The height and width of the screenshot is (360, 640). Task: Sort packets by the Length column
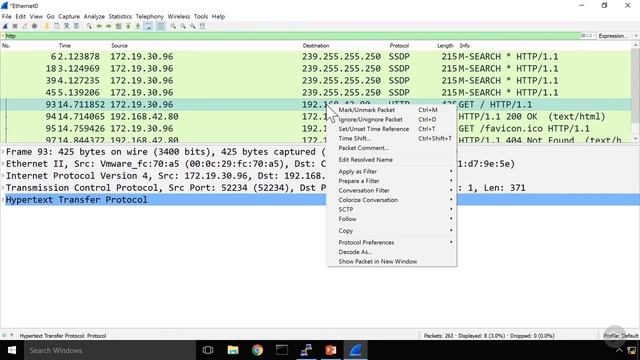click(x=445, y=46)
